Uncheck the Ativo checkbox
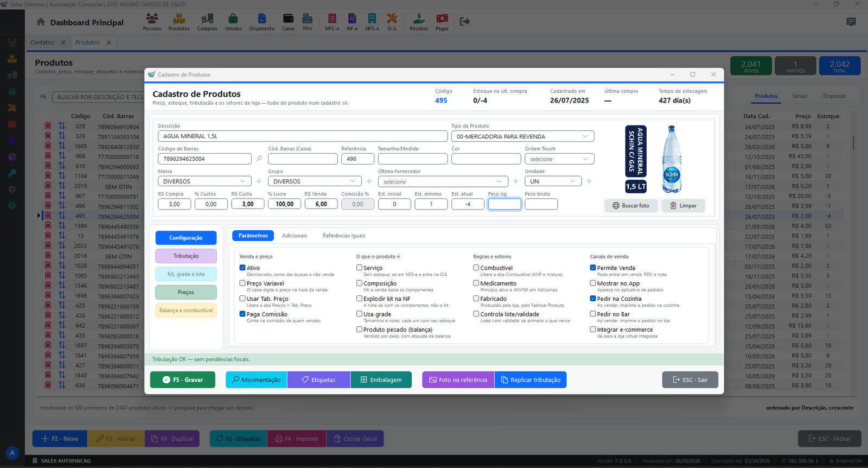This screenshot has width=868, height=468. coord(242,268)
